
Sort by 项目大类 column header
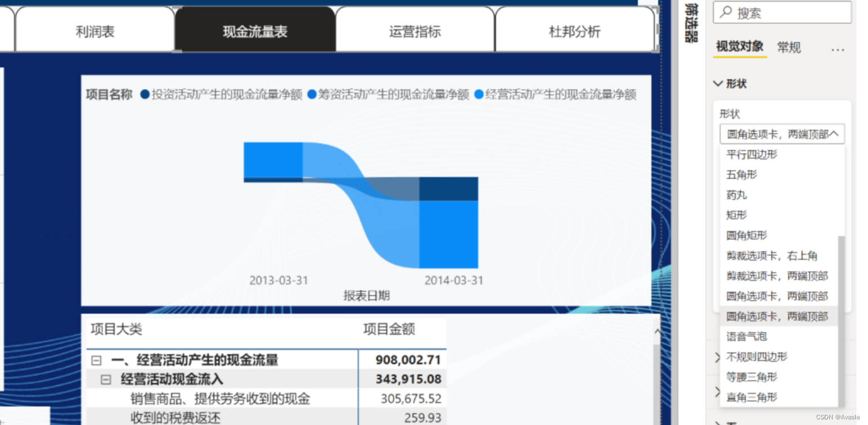116,329
